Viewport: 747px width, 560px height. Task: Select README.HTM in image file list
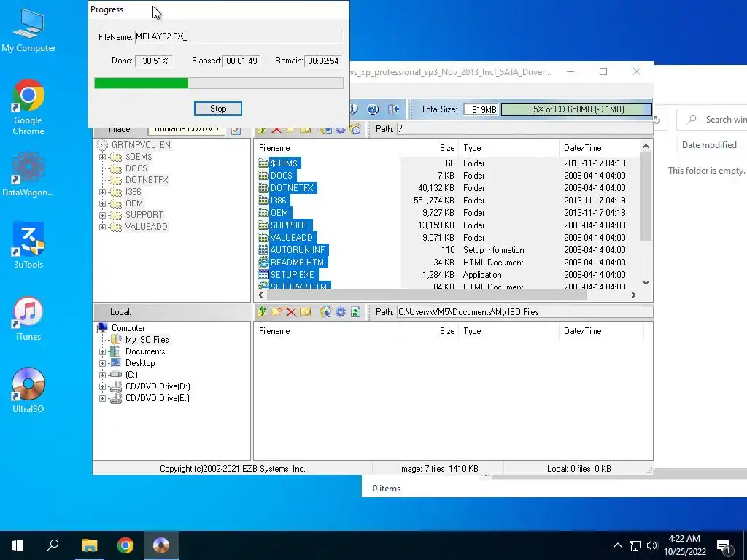[x=297, y=262]
